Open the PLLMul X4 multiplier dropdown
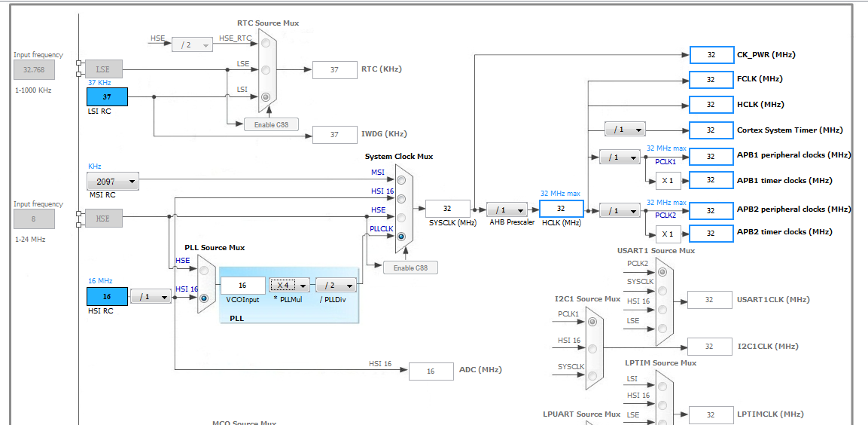 pos(290,286)
